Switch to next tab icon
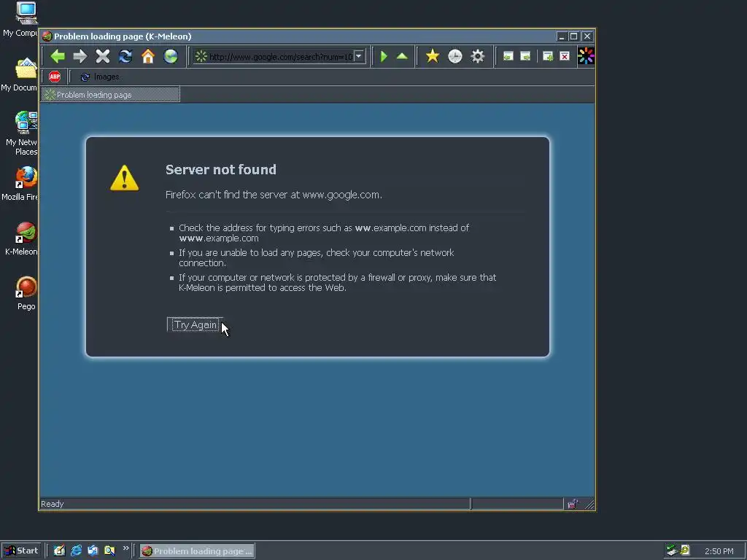 [x=525, y=56]
